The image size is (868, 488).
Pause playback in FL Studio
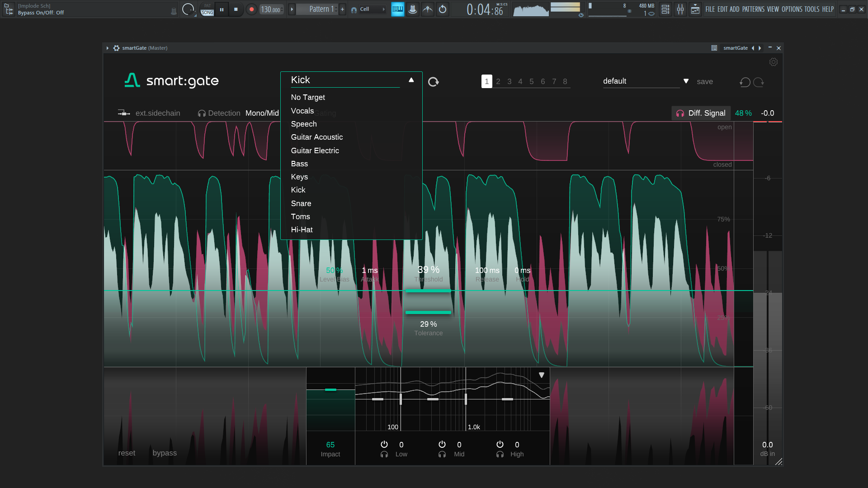222,9
